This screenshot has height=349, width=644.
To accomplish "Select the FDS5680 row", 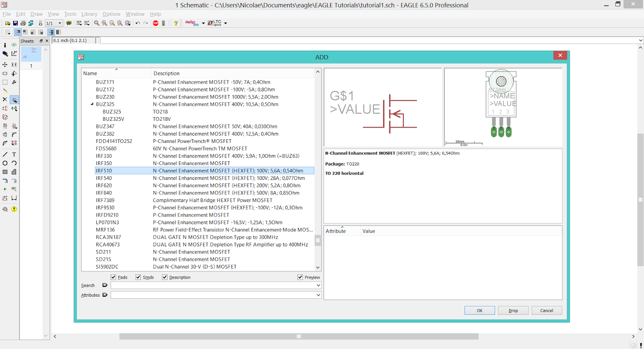I will coord(204,149).
